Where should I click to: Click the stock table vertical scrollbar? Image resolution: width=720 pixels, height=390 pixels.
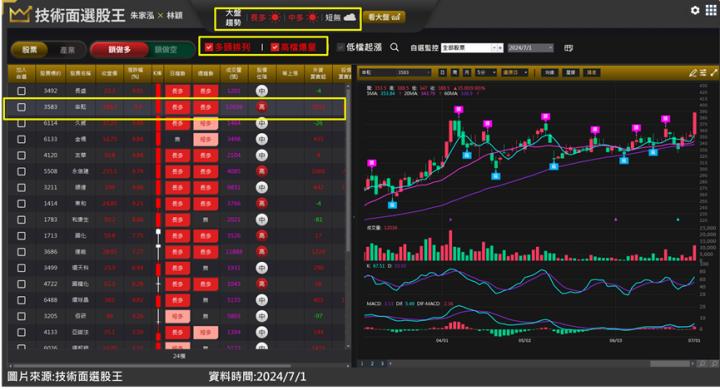click(348, 169)
